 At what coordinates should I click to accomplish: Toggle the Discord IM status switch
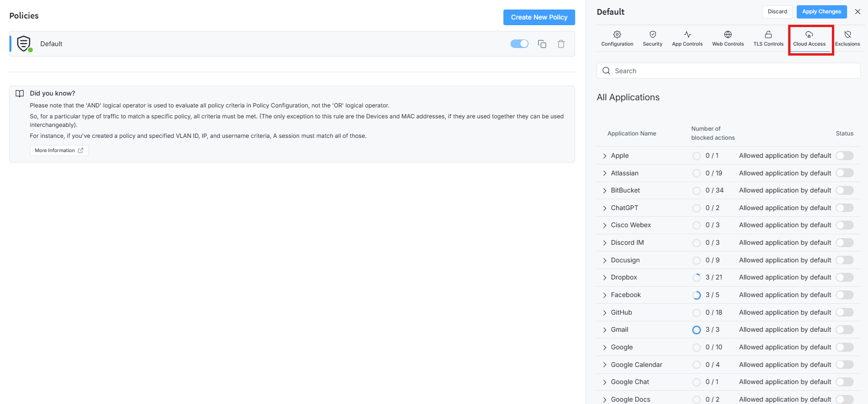(845, 242)
